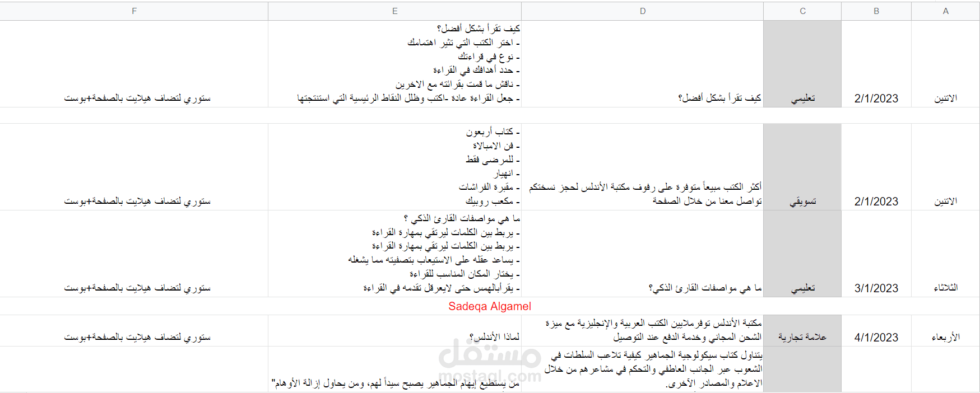Select the cell with اختر الكتب التي تثير اهتمامك
The width and height of the screenshot is (980, 393).
pos(395,64)
